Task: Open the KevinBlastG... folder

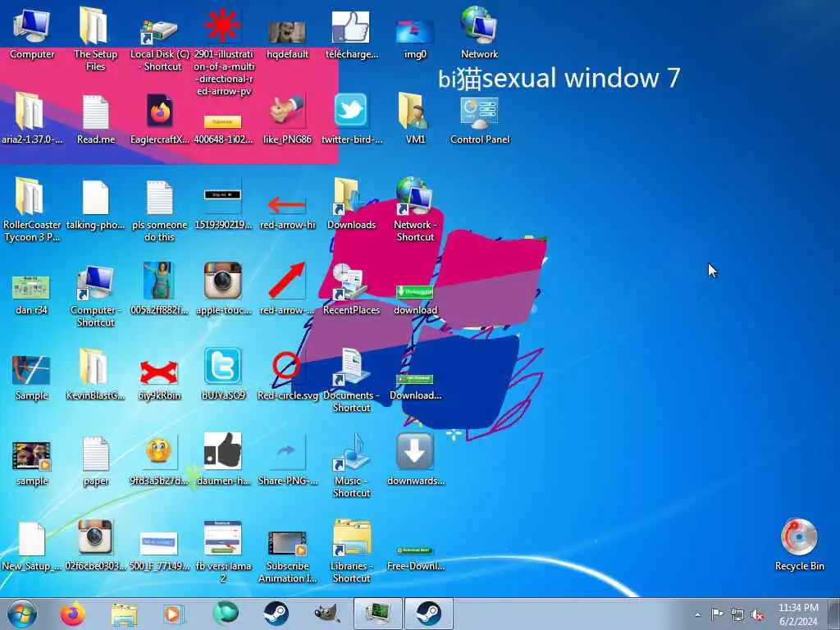Action: 95,374
